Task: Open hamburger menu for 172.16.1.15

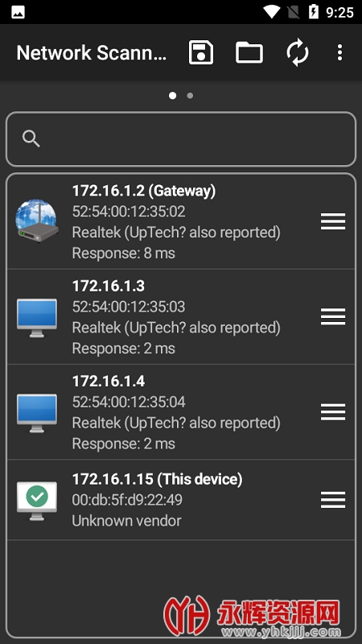Action: [333, 500]
